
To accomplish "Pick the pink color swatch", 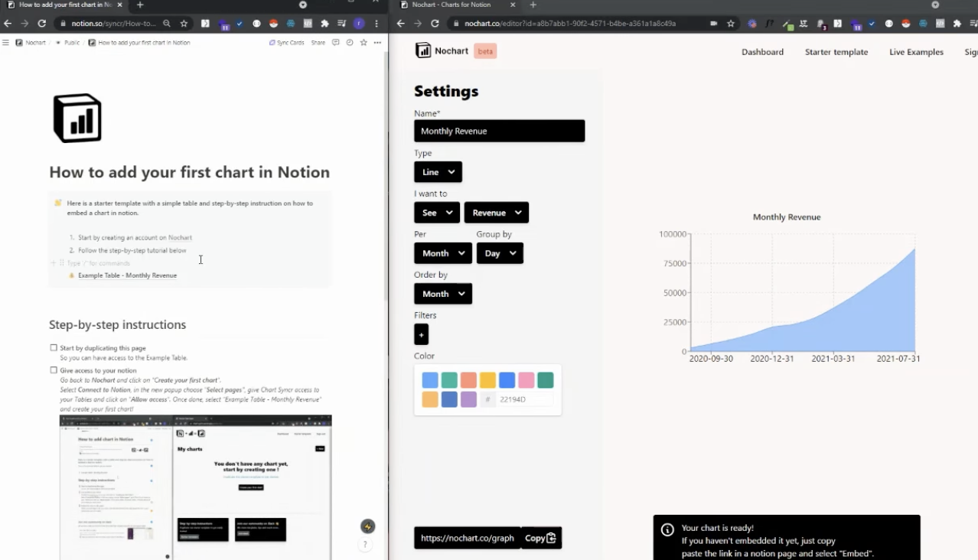I will (x=526, y=380).
